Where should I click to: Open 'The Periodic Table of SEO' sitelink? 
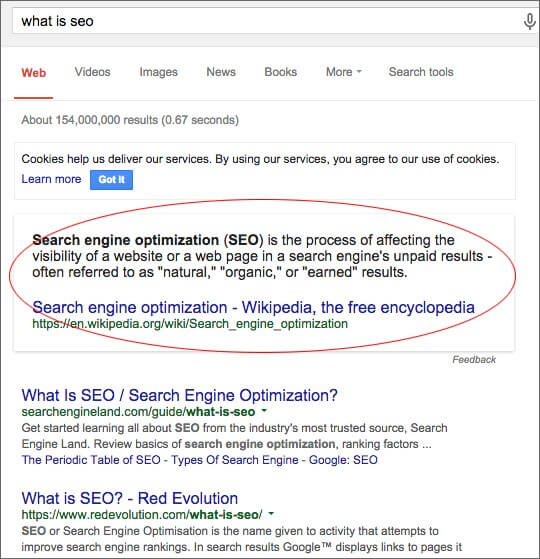[91, 460]
